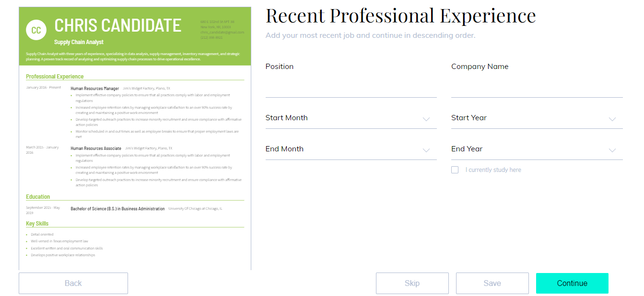Expand the Start Year chevron arrow
The image size is (644, 296).
[612, 119]
